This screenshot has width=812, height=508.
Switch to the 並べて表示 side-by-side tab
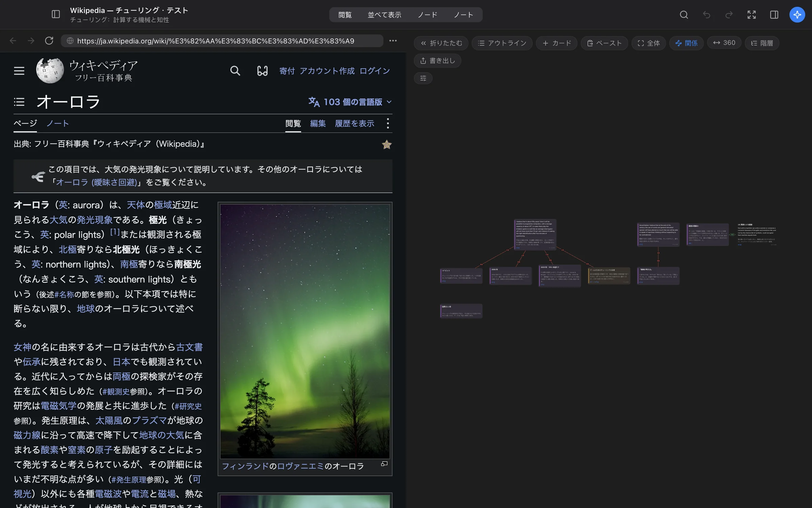point(385,15)
